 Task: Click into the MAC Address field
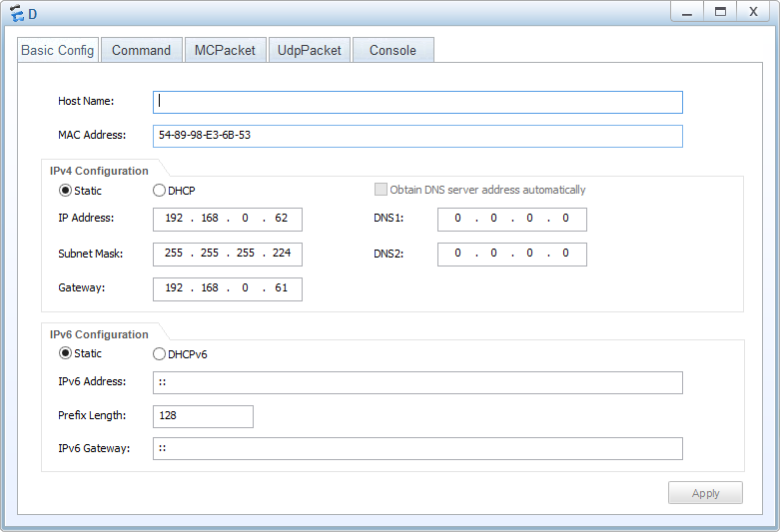point(417,136)
